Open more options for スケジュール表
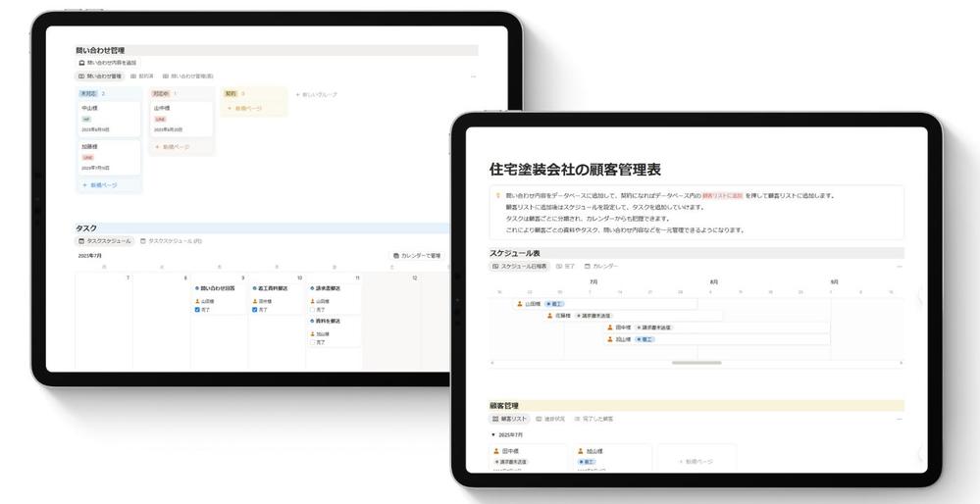 (x=900, y=267)
